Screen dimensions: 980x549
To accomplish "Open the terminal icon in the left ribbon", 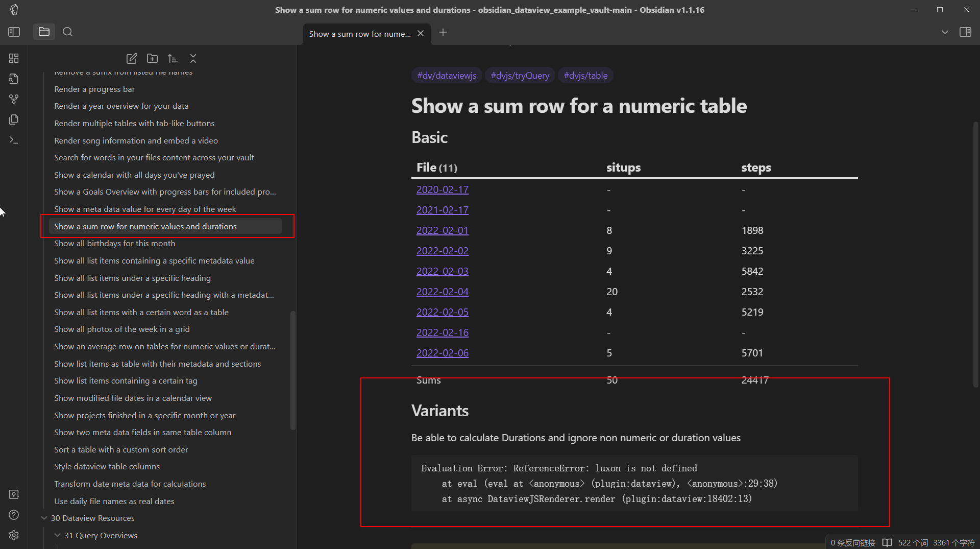I will tap(14, 139).
